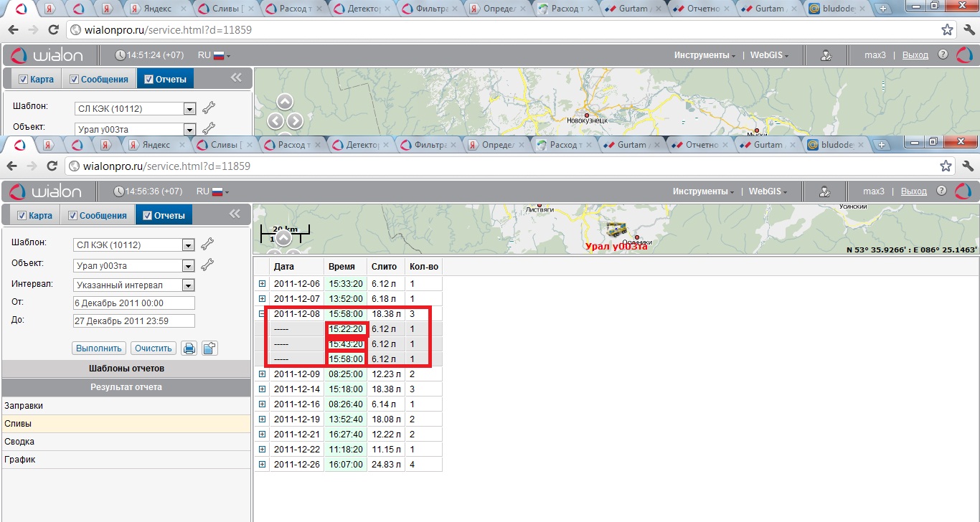Toggle the Карта checkbox in the 14:51 window
The image size is (980, 522).
(x=23, y=79)
